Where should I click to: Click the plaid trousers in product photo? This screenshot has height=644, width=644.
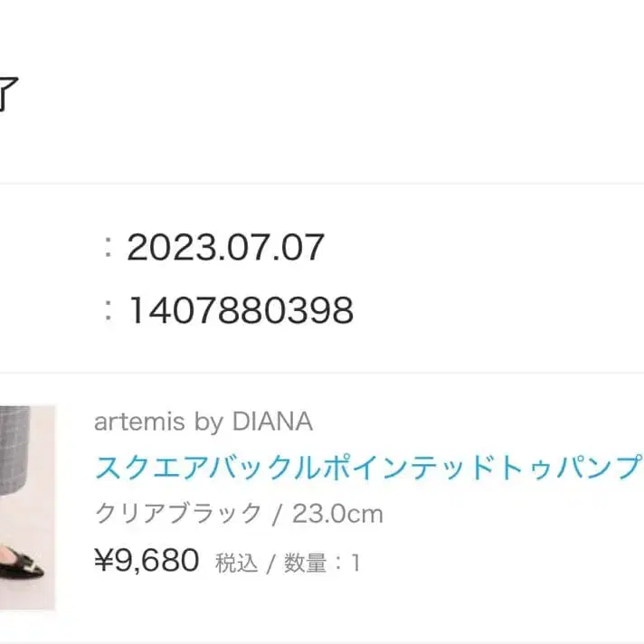click(23, 443)
